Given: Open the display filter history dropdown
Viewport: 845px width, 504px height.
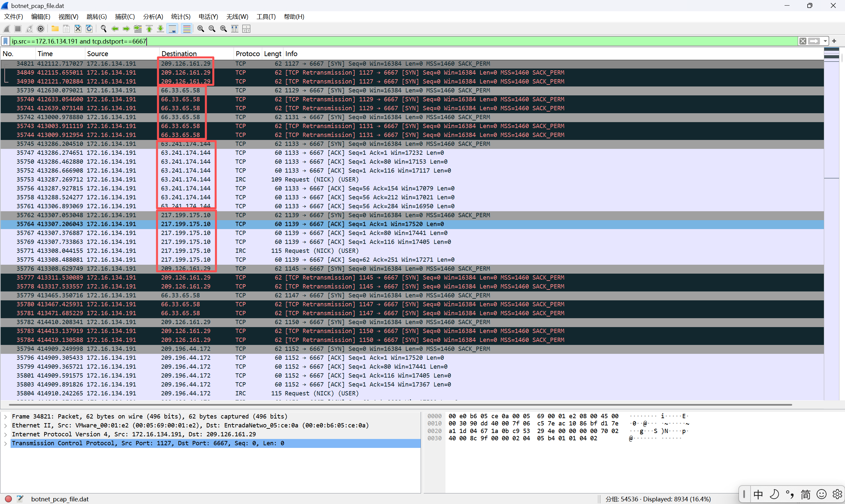Looking at the screenshot, I should 825,41.
